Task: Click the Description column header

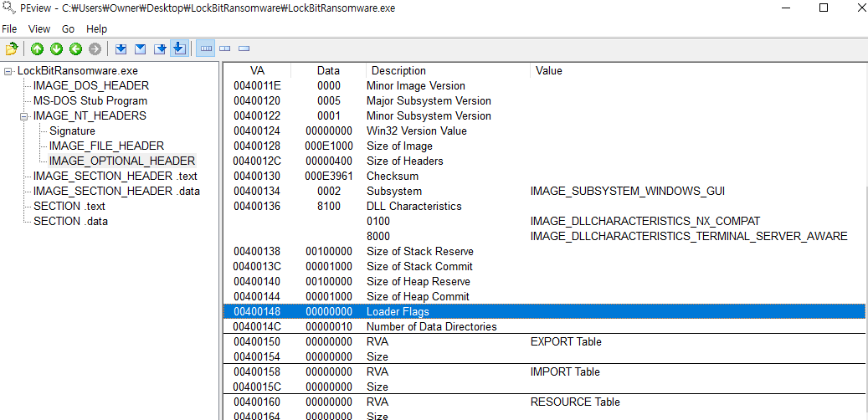Action: tap(448, 71)
